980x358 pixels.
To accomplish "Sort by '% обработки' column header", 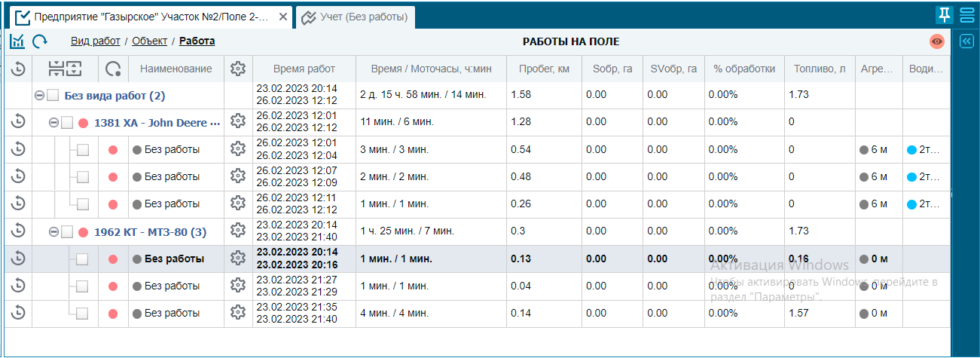I will pos(744,69).
